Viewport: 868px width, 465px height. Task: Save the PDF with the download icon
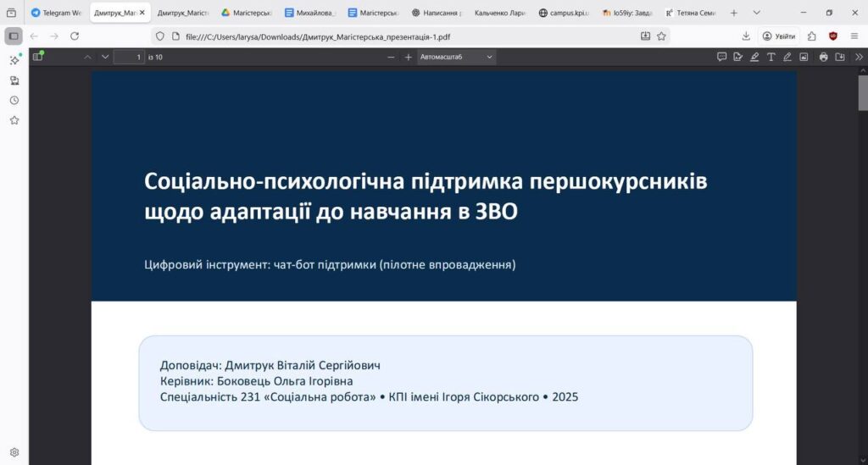coord(840,57)
